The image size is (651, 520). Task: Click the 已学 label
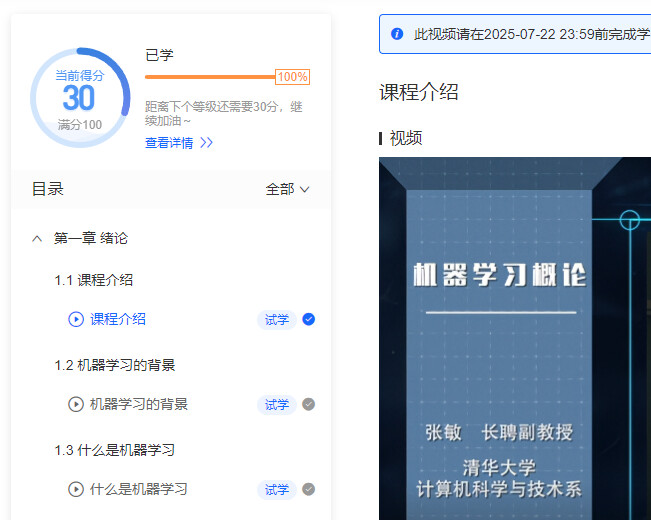point(159,55)
